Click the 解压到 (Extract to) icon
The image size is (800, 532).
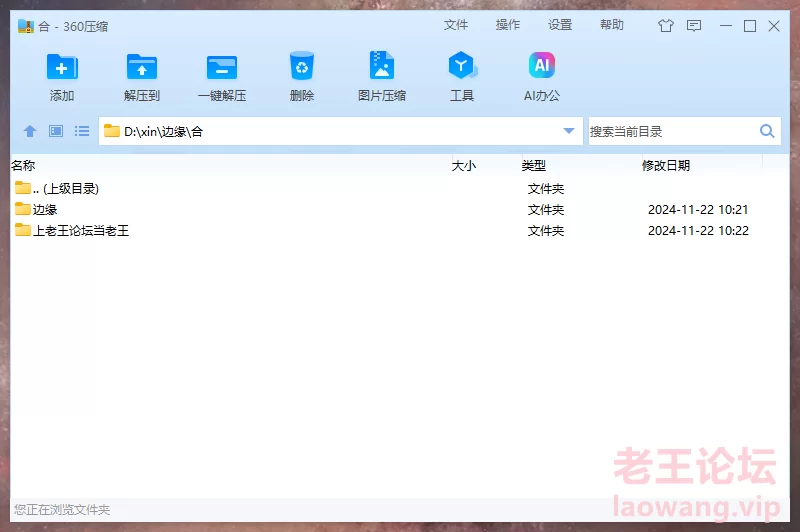(x=142, y=67)
